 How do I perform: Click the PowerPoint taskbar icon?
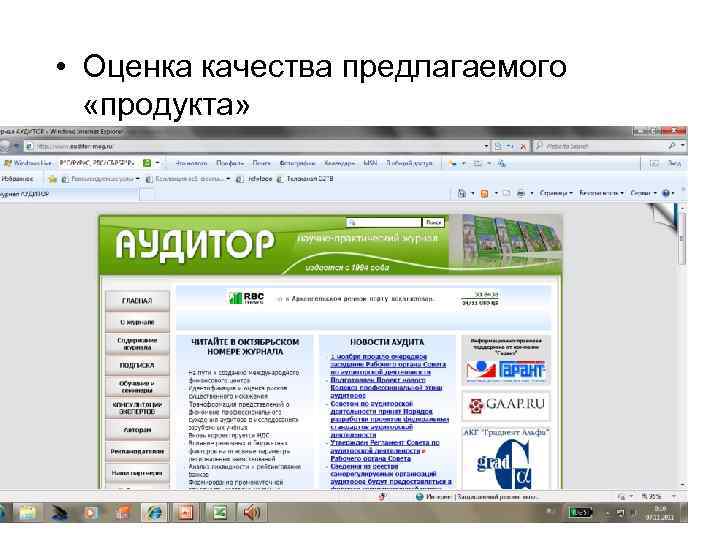tap(185, 512)
